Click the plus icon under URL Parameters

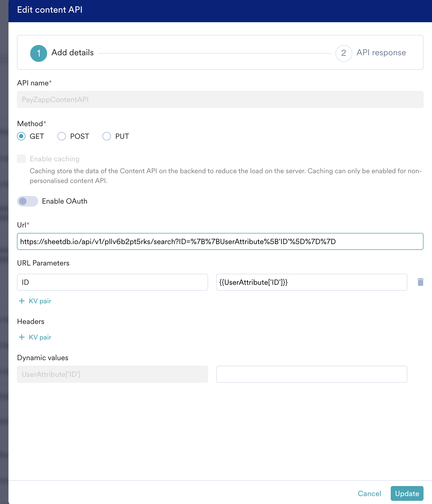coord(22,301)
